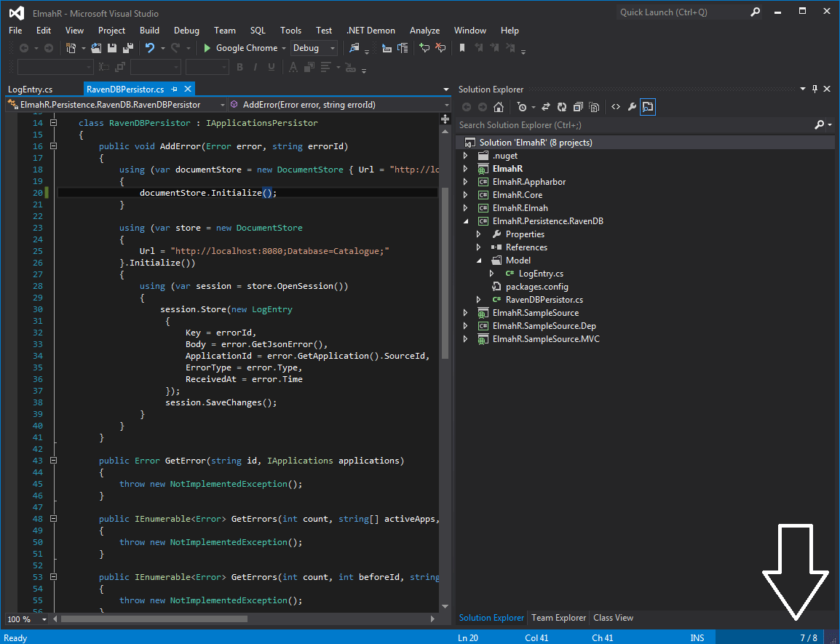Viewport: 840px width, 644px height.
Task: Click the comment selected lines icon
Action: coord(424,48)
